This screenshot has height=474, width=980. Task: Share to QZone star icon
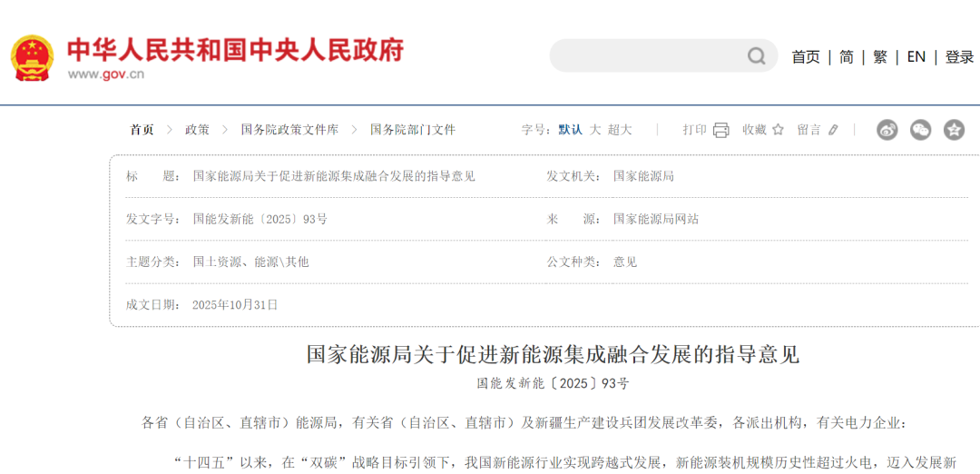coord(954,130)
